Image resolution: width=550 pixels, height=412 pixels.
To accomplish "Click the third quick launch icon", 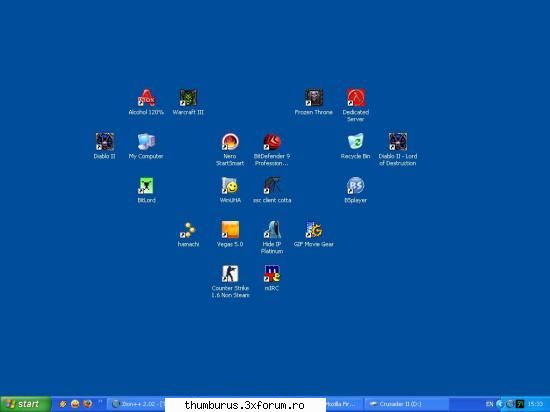I will 88,404.
